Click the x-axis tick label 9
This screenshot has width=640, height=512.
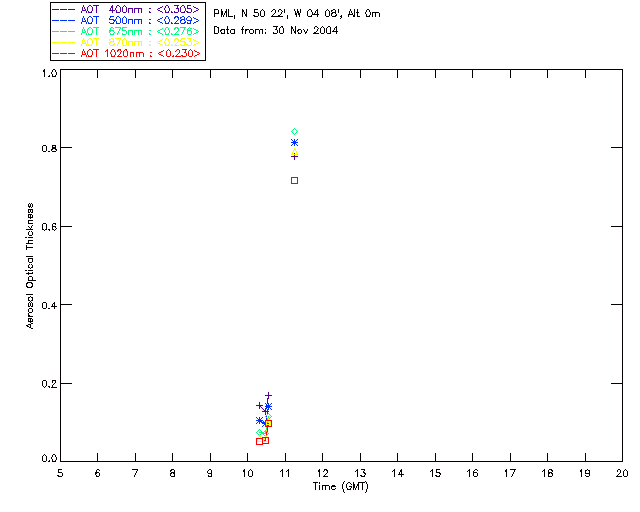(210, 473)
